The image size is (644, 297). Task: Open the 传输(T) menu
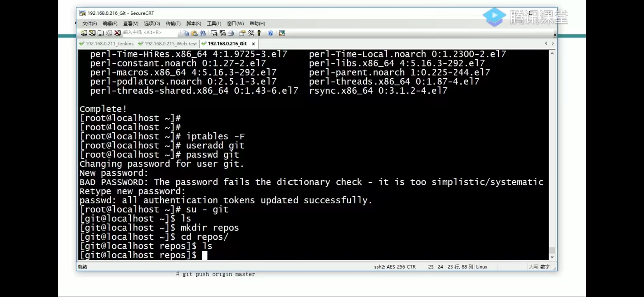tap(173, 24)
